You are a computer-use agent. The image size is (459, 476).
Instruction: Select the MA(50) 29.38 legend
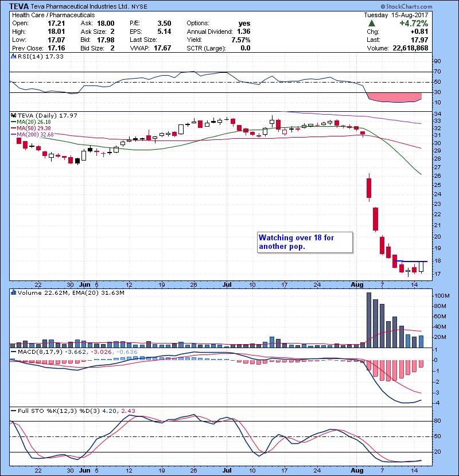click(x=31, y=128)
